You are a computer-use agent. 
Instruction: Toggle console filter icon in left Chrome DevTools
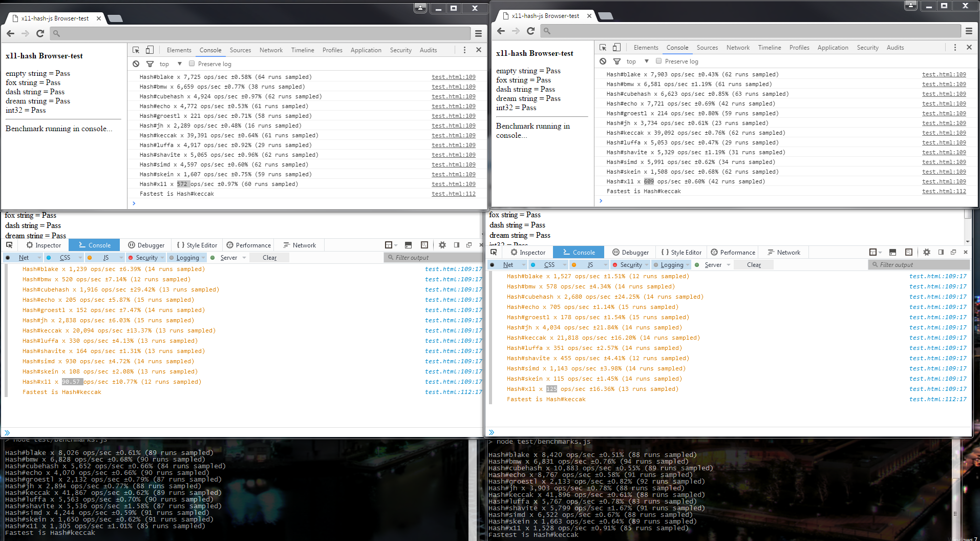(x=150, y=64)
